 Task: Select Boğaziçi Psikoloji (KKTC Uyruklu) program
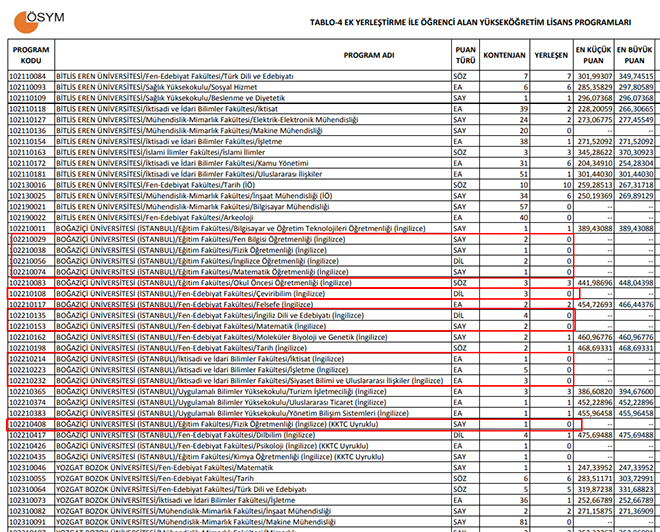212,446
